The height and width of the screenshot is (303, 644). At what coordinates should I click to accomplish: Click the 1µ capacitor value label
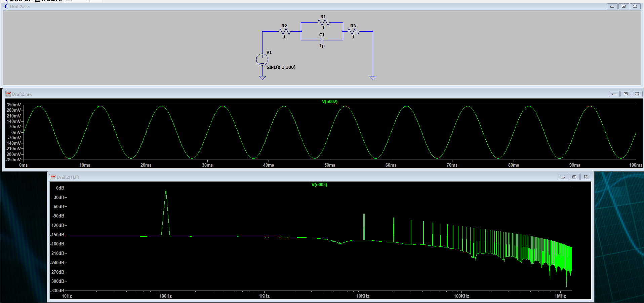(x=322, y=46)
